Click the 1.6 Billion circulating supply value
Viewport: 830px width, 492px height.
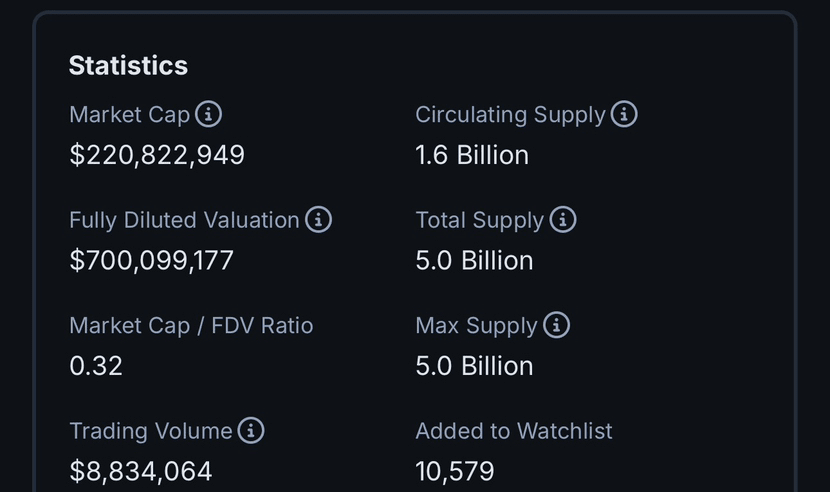click(472, 155)
